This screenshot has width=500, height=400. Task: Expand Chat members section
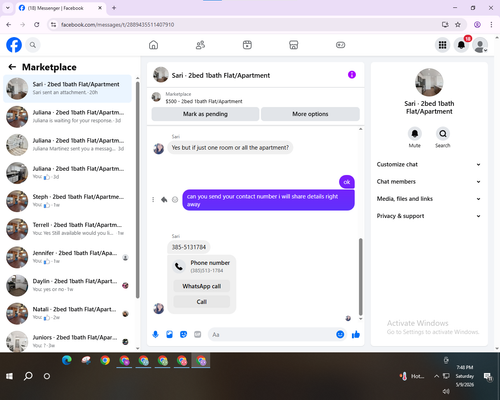click(x=429, y=182)
